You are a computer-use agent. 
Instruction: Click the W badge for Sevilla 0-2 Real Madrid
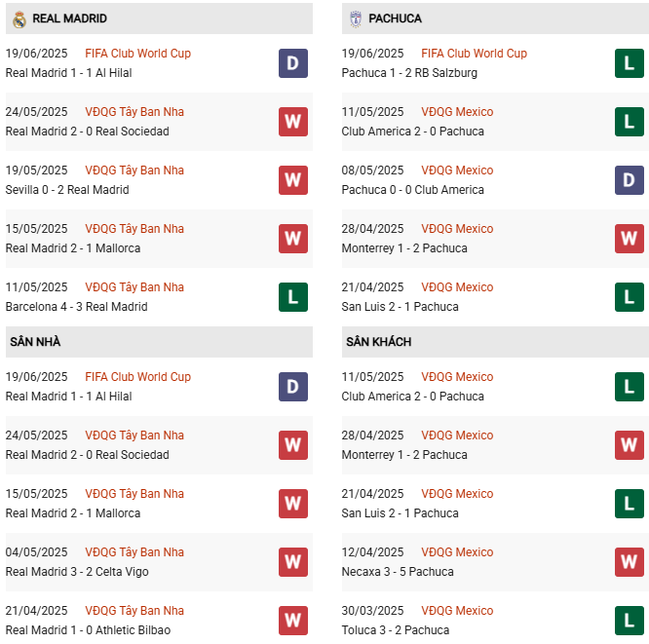[x=293, y=180]
